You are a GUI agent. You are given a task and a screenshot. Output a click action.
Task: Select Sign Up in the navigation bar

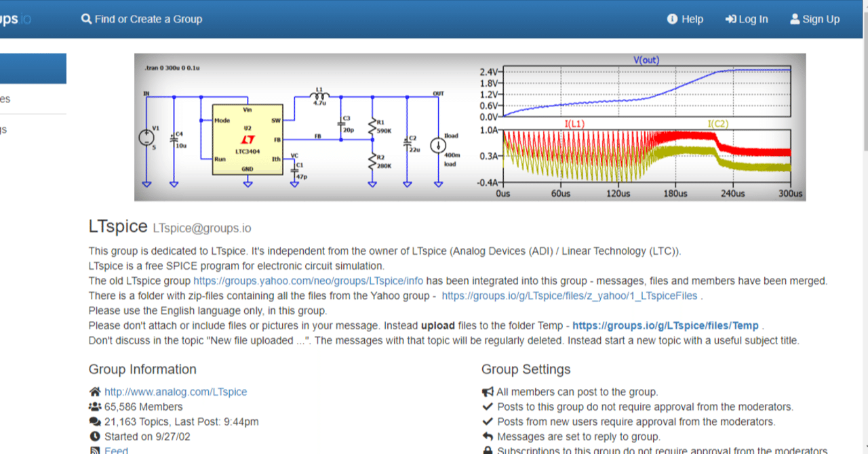tap(815, 19)
